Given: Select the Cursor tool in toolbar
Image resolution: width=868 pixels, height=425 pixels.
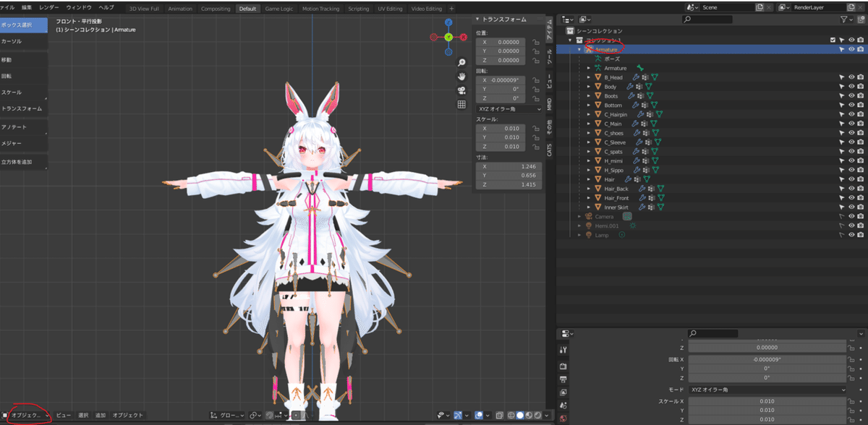Looking at the screenshot, I should click(x=24, y=41).
